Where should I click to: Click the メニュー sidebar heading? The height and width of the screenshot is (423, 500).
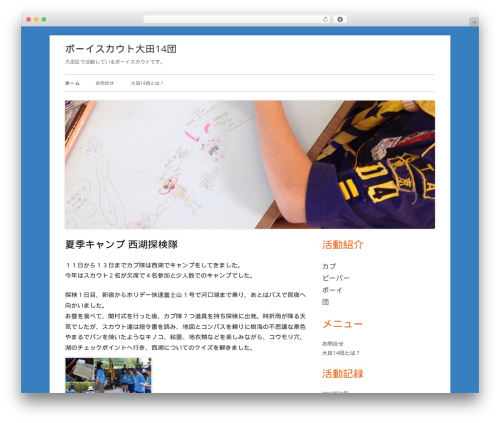(x=342, y=324)
